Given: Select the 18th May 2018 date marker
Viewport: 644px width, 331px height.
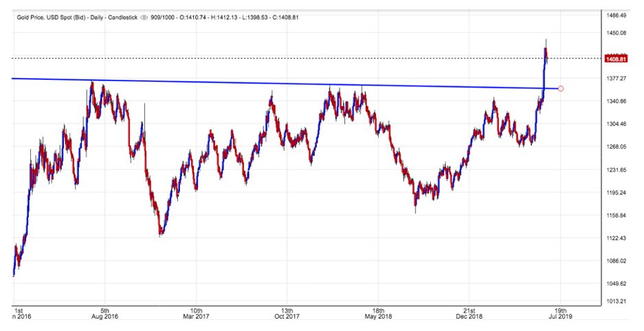Looking at the screenshot, I should coord(378,314).
